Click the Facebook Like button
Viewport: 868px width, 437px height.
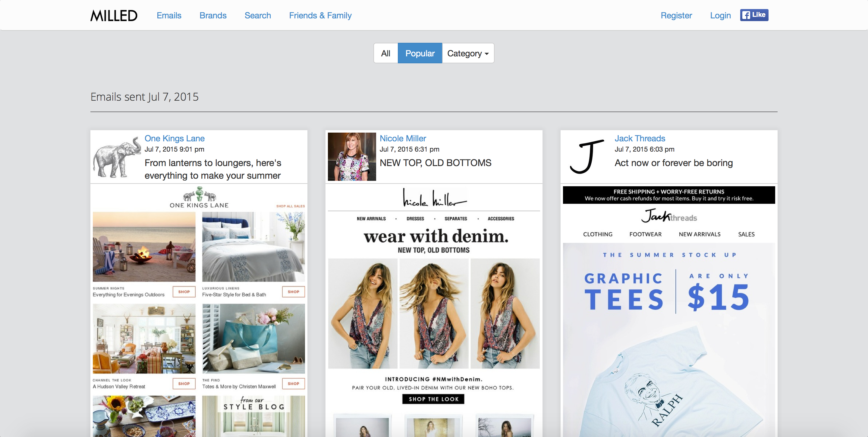(x=754, y=15)
